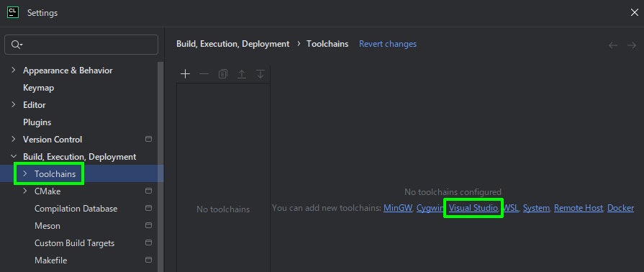Click the Revert changes link

[388, 44]
